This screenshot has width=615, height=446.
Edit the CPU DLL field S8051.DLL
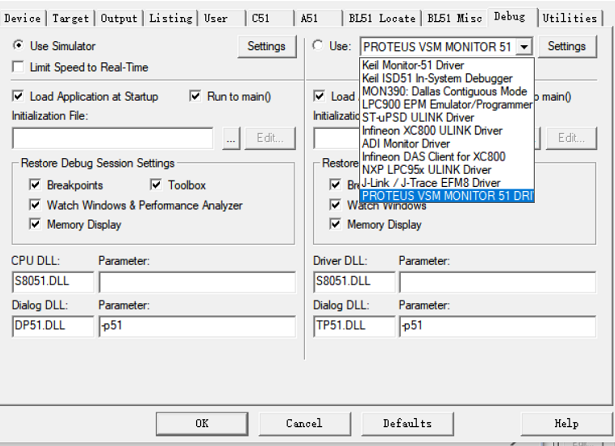(x=53, y=282)
